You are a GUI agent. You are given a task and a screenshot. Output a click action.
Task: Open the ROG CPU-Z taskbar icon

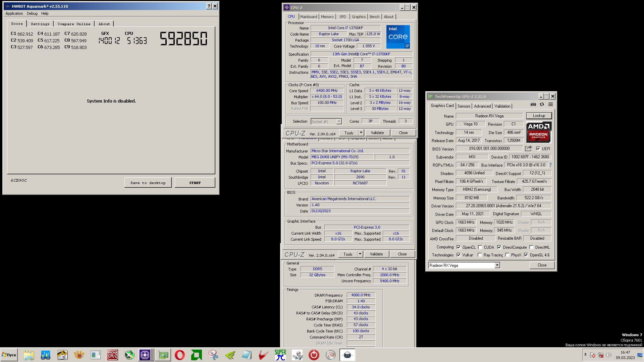click(x=112, y=355)
